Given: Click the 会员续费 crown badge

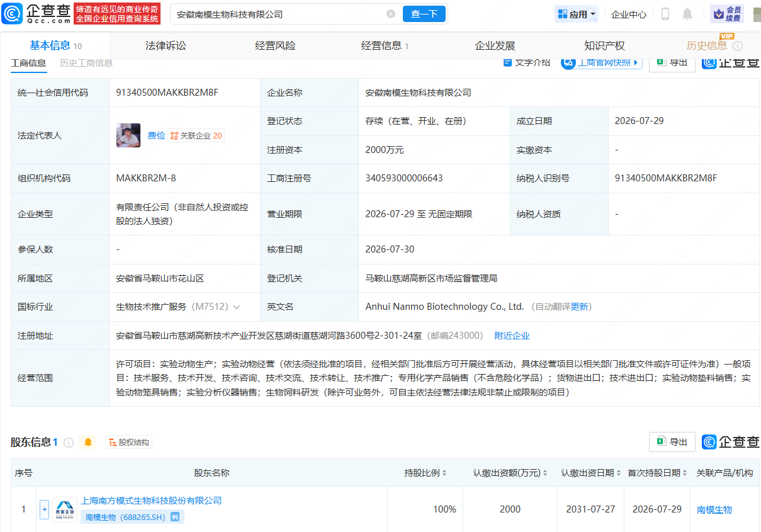Looking at the screenshot, I should pyautogui.click(x=727, y=14).
